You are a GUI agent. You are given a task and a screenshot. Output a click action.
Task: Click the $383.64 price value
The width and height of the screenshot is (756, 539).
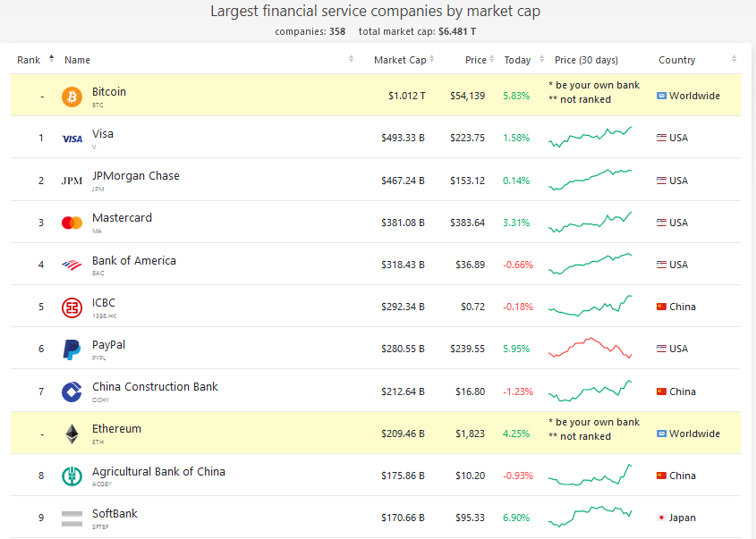coord(467,223)
